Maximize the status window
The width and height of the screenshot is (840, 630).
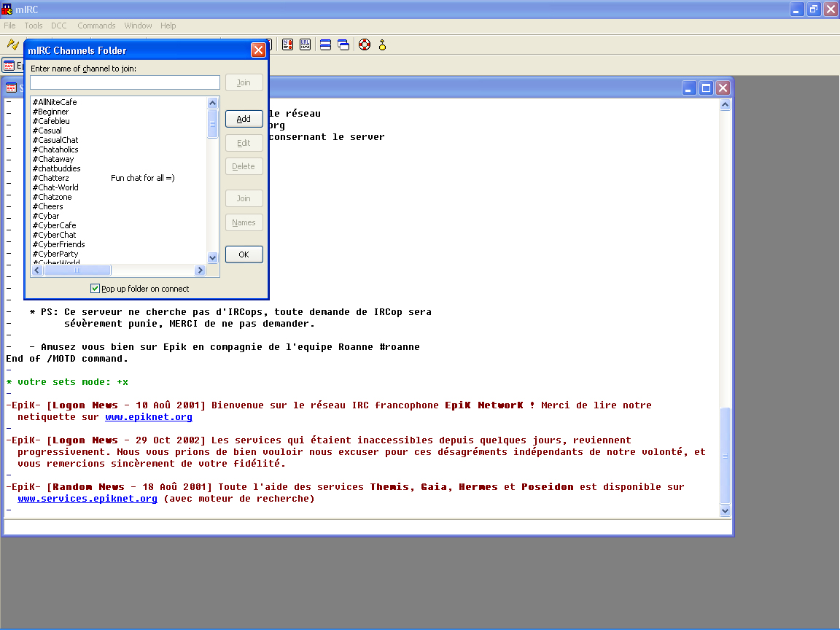coord(706,87)
